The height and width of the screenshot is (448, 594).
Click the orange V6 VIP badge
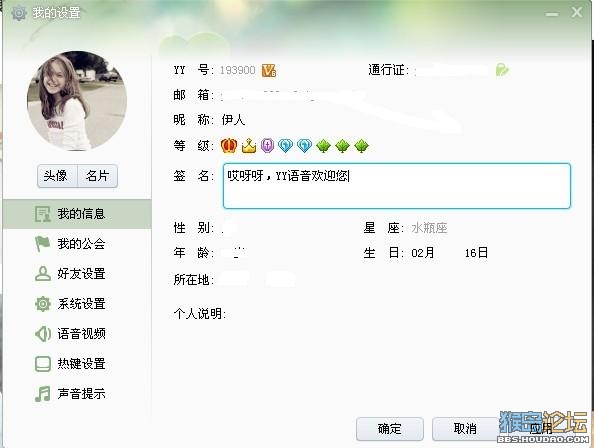(269, 70)
